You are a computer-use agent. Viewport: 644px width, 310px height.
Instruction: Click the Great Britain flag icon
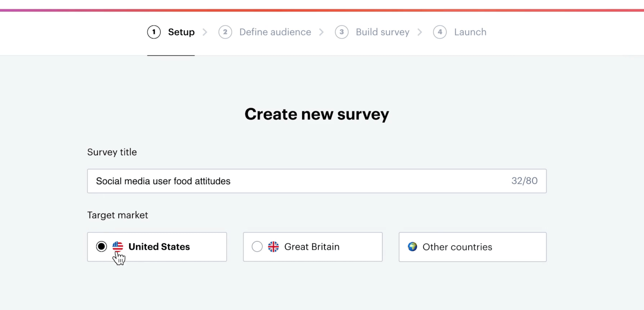click(x=273, y=247)
